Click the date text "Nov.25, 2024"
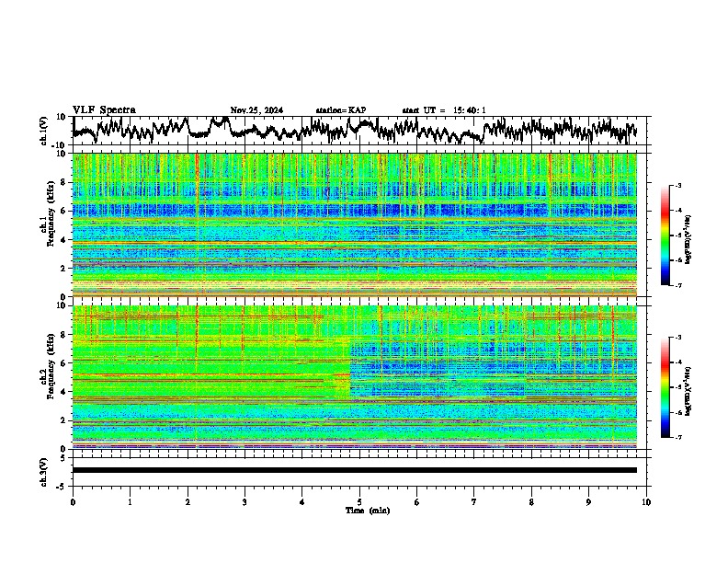Image resolution: width=728 pixels, height=563 pixels. click(x=256, y=110)
